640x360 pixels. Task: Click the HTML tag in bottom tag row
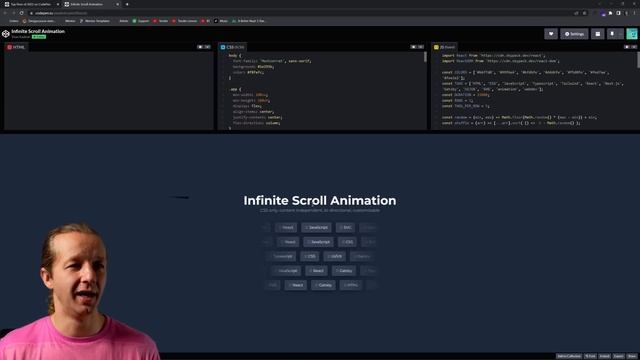point(351,285)
